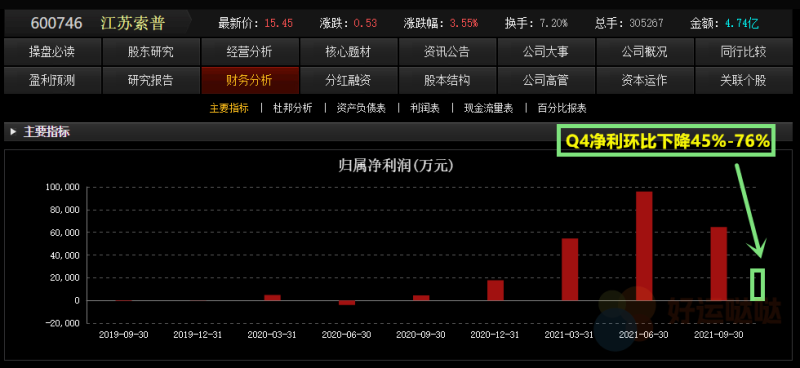The width and height of the screenshot is (800, 368).
Task: Open the 公司大事 tab
Action: pyautogui.click(x=545, y=52)
